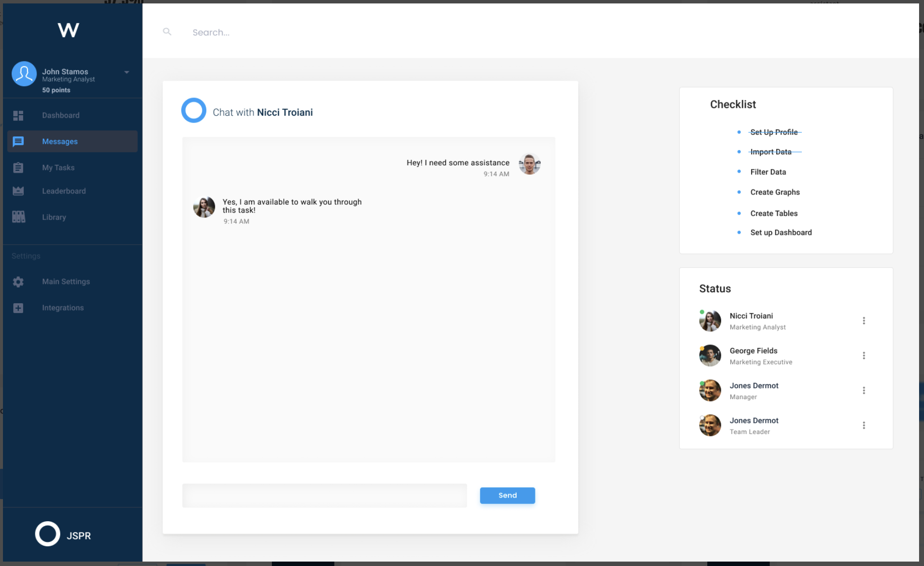The image size is (924, 566).
Task: Mark 'Create Graphs' checklist item
Action: [775, 192]
